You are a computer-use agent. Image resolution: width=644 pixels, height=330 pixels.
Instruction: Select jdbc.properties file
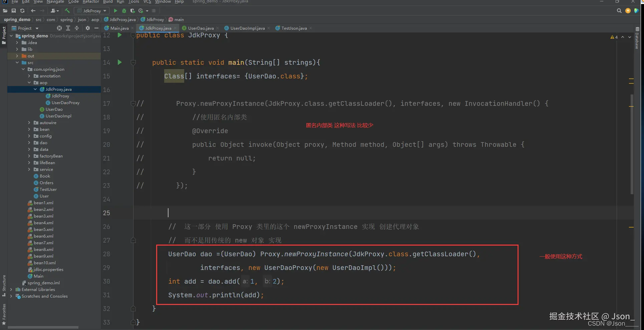pos(48,269)
